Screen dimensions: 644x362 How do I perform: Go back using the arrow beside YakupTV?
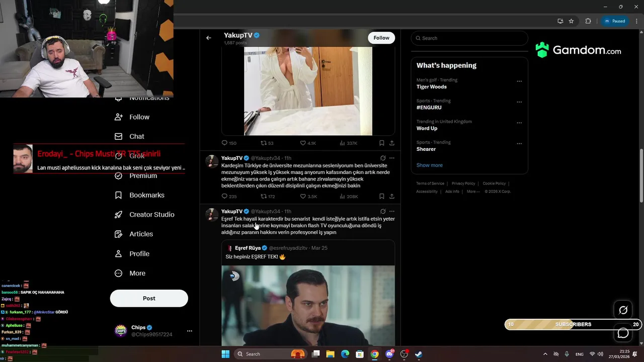208,38
